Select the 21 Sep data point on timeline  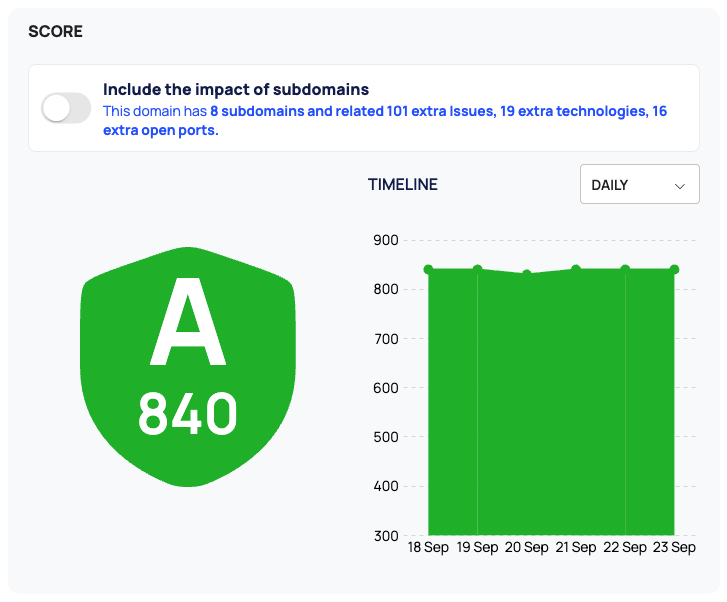click(x=576, y=269)
